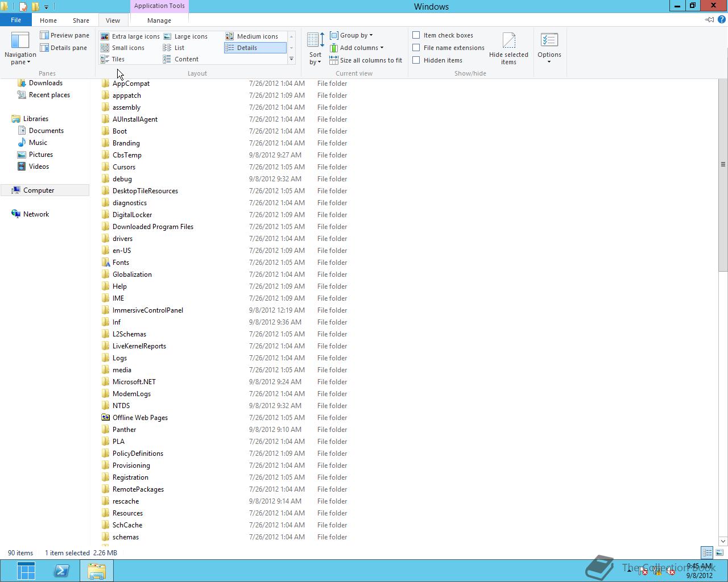The image size is (728, 582).
Task: Open Recent places in navigation pane
Action: click(43, 95)
